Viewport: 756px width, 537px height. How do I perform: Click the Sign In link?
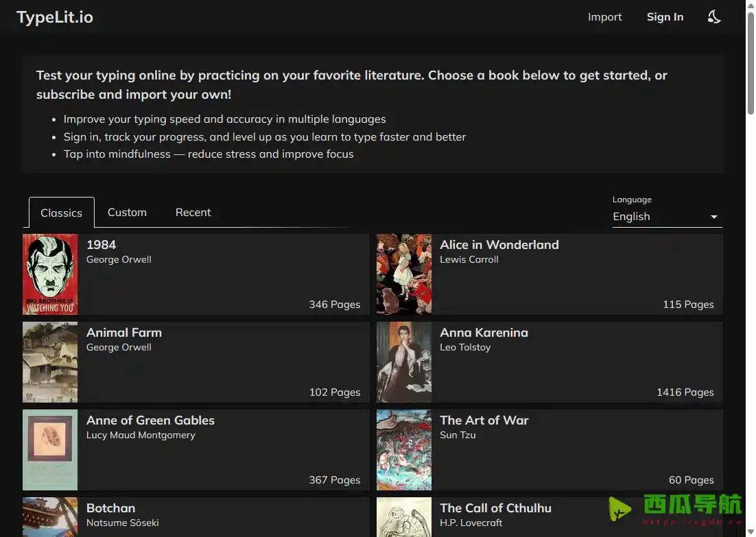tap(665, 17)
